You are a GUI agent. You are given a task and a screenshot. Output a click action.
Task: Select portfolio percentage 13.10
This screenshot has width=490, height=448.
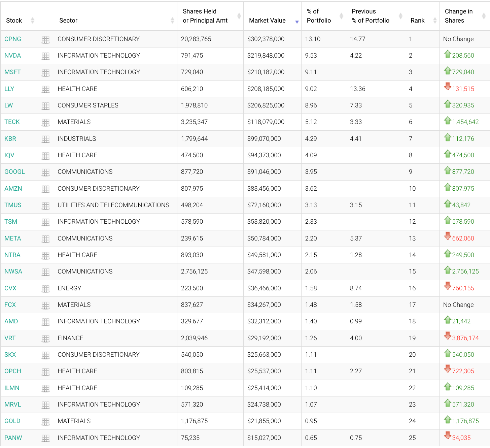[x=313, y=39]
